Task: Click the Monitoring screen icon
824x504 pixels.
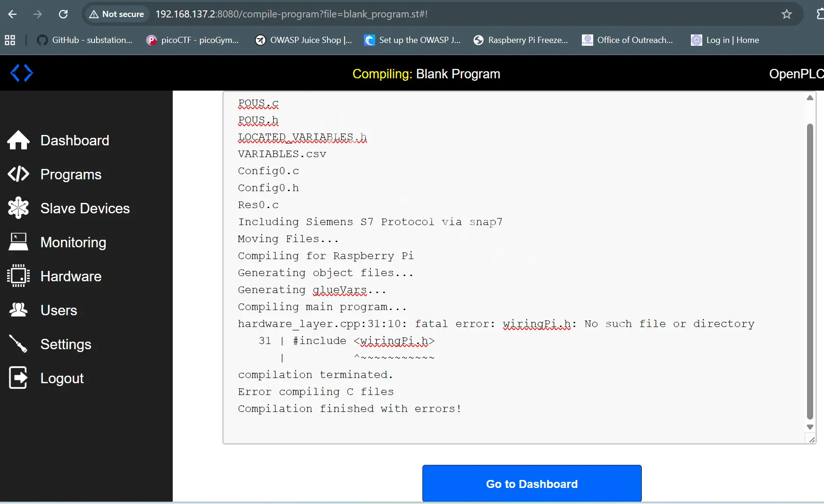Action: (18, 242)
